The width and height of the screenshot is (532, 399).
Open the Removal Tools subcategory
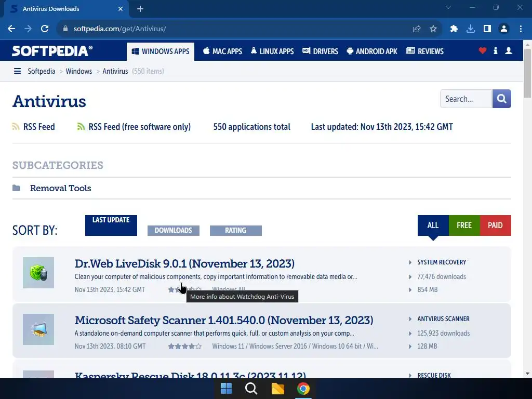pyautogui.click(x=60, y=188)
